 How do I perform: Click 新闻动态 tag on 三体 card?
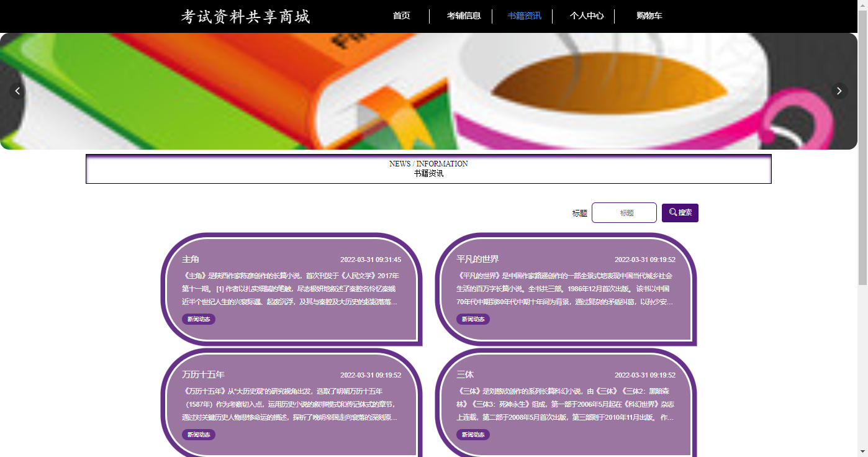pyautogui.click(x=473, y=435)
